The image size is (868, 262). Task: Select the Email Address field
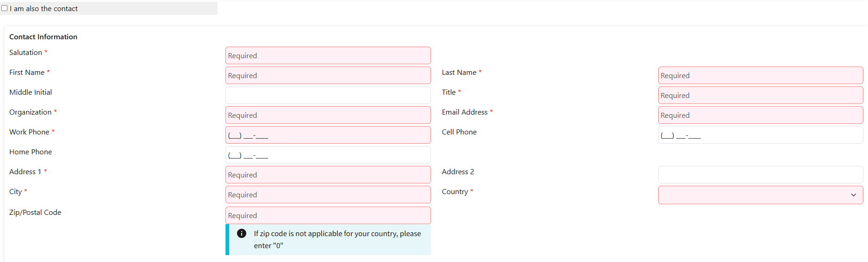point(760,115)
